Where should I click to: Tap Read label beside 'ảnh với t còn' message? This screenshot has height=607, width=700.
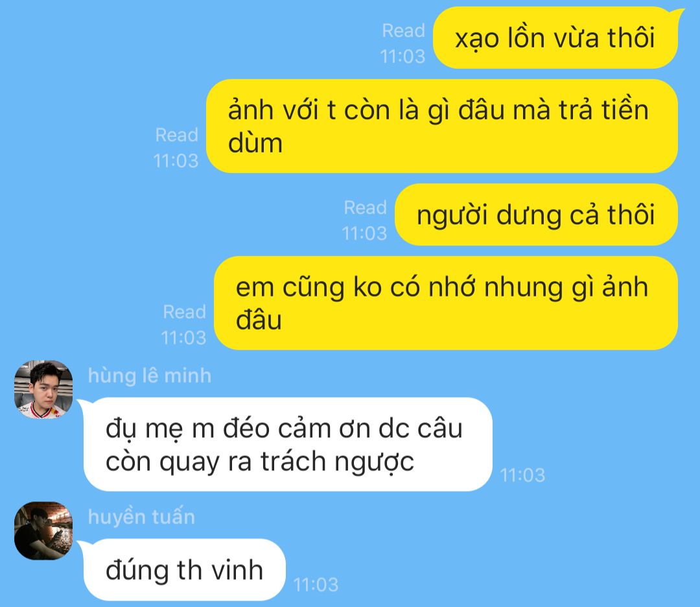pyautogui.click(x=177, y=135)
